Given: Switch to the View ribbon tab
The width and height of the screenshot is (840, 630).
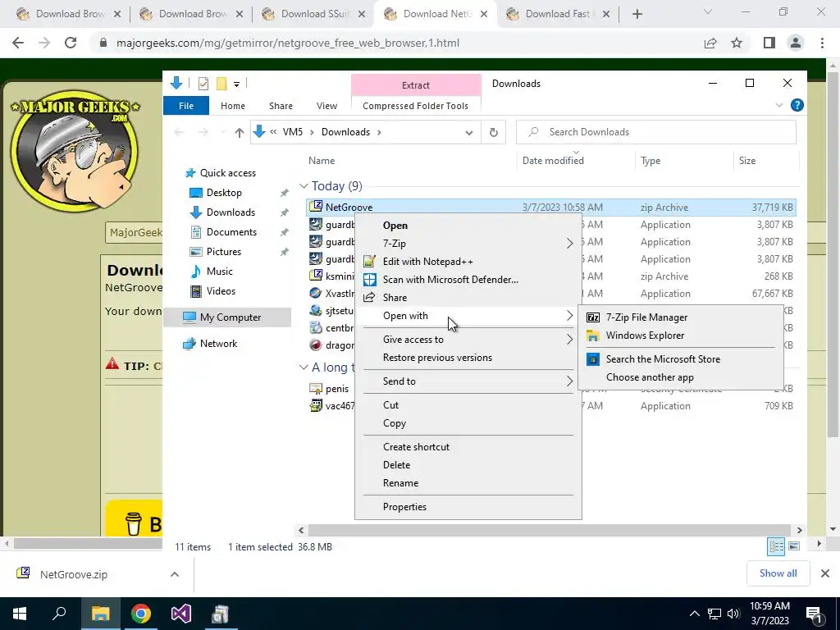Looking at the screenshot, I should 326,106.
